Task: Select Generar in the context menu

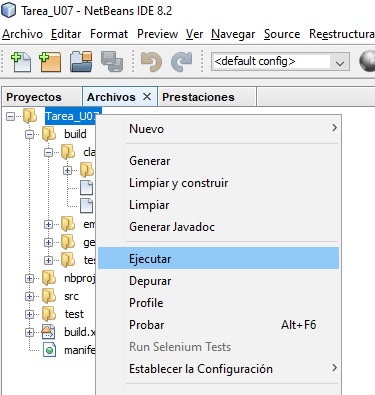Action: tap(219, 161)
